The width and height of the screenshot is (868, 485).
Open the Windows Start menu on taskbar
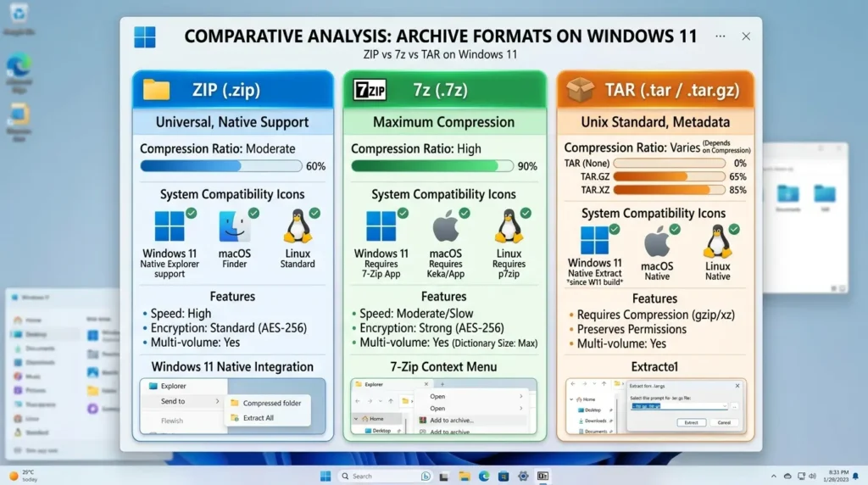click(x=325, y=477)
